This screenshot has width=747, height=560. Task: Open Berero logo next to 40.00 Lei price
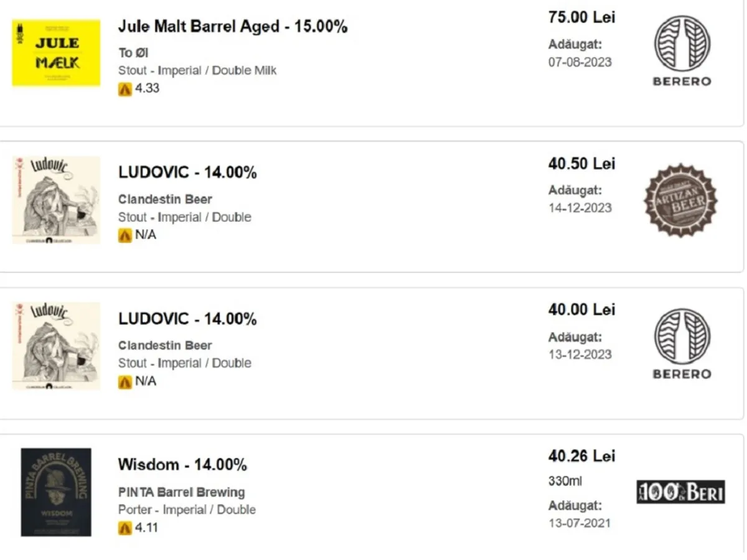tap(682, 343)
